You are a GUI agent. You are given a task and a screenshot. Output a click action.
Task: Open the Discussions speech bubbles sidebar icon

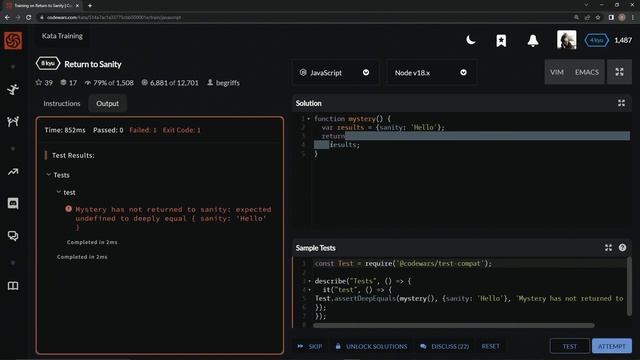(x=13, y=236)
